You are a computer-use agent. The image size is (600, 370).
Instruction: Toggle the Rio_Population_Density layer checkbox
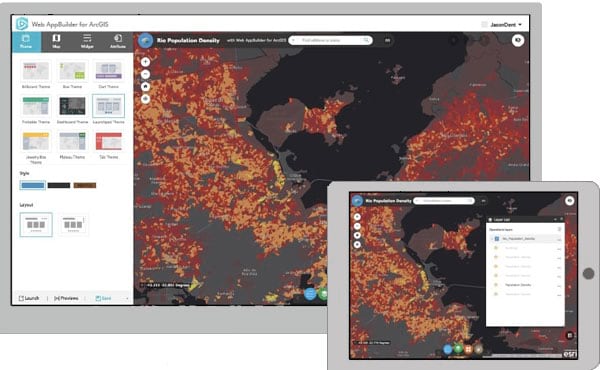point(497,239)
